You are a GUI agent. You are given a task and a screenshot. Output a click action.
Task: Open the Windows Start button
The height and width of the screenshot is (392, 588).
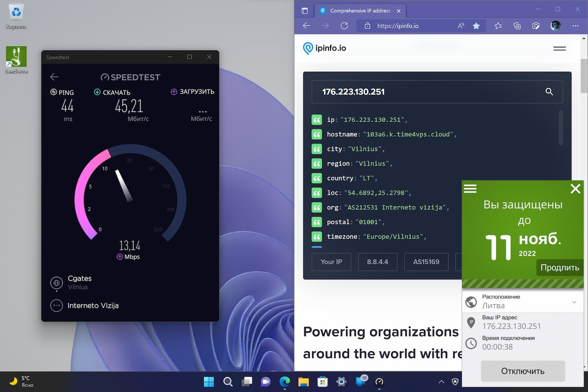[x=209, y=381]
